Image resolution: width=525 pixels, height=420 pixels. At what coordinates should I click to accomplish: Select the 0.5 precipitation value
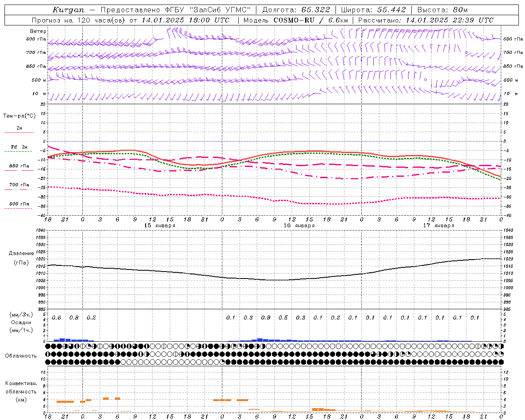click(283, 318)
